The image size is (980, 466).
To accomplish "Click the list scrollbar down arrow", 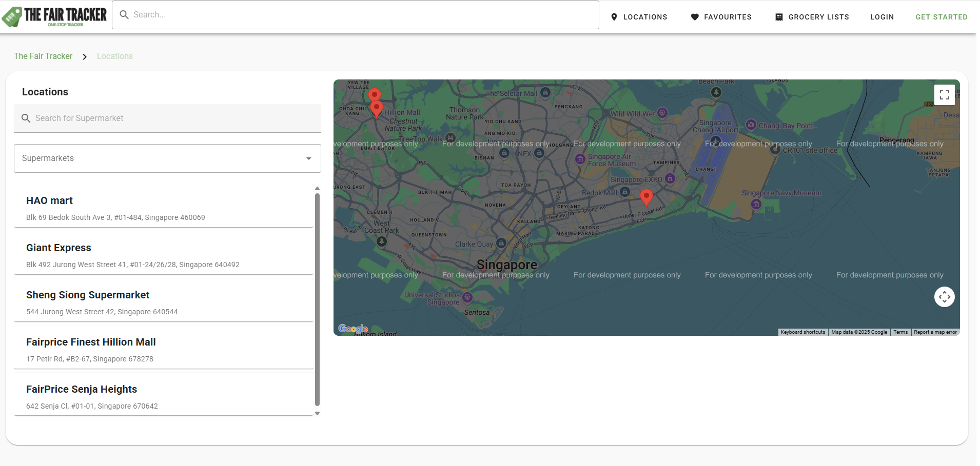I will [317, 413].
